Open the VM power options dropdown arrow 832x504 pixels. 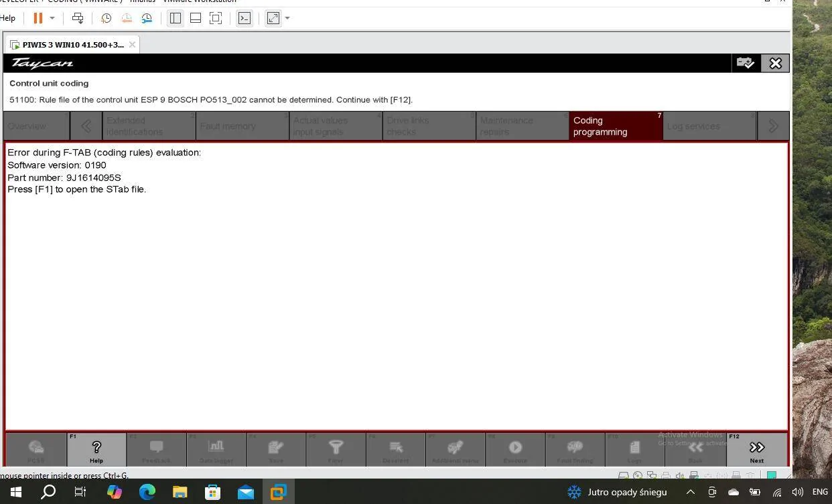(52, 18)
